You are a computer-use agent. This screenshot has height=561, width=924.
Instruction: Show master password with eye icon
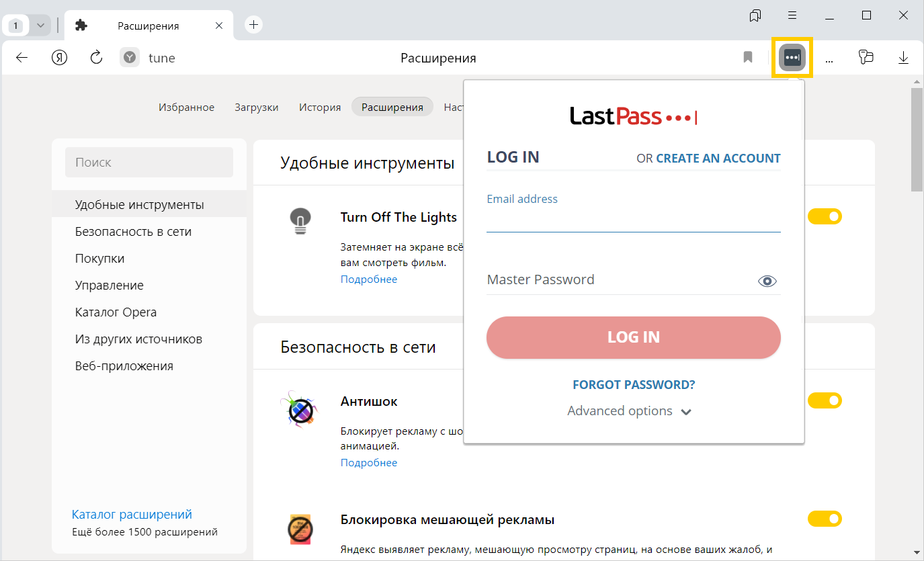click(x=767, y=281)
